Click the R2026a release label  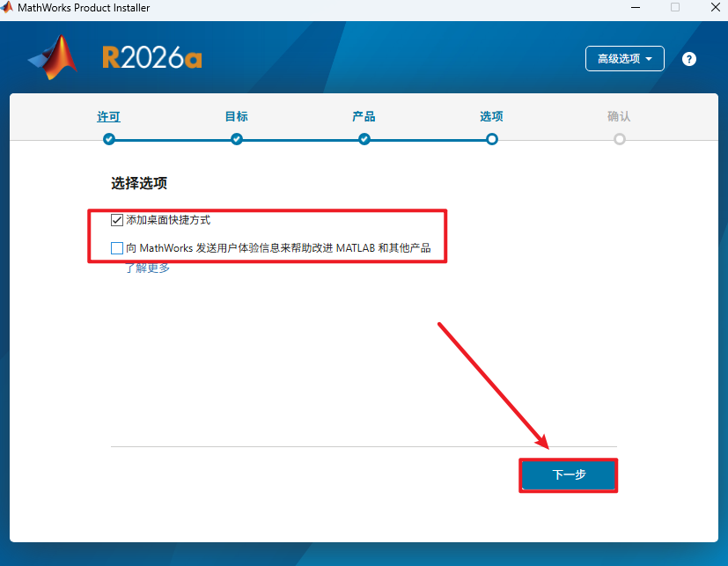tap(152, 57)
